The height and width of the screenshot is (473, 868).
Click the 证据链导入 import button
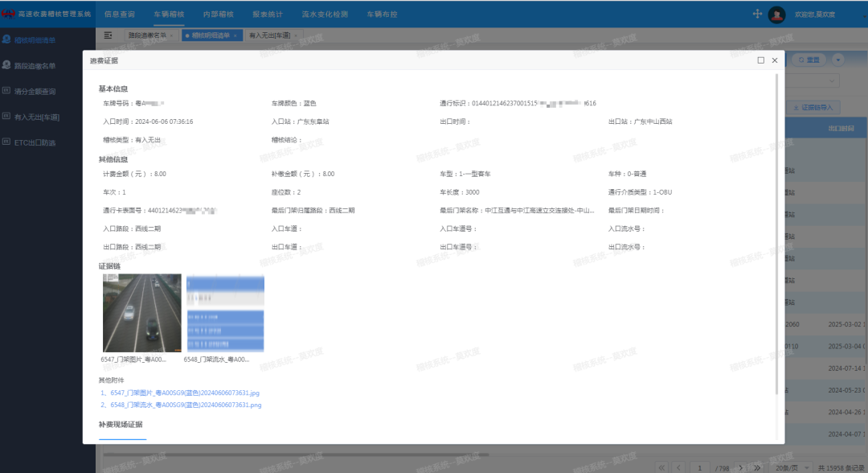click(813, 108)
